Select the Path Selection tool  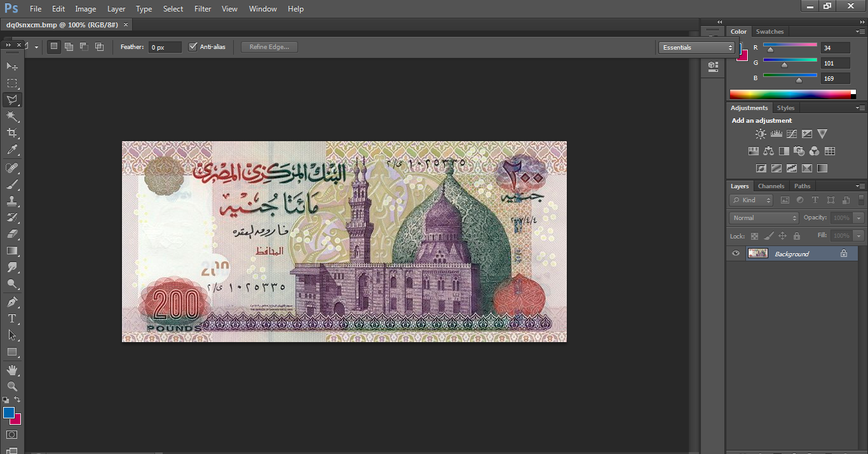pyautogui.click(x=12, y=334)
